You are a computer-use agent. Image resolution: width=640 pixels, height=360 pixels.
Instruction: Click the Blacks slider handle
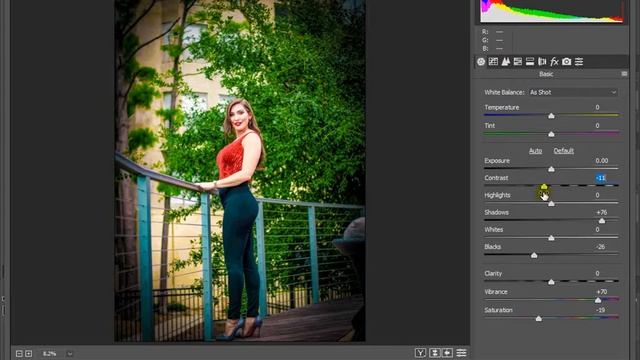point(534,256)
